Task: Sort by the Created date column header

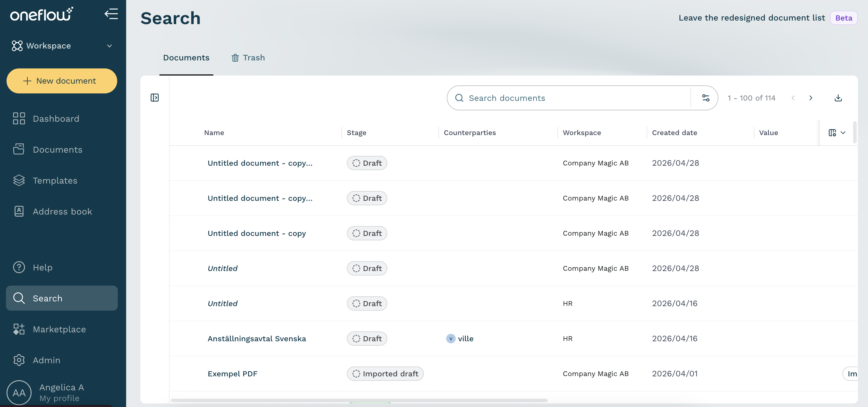Action: [x=675, y=133]
